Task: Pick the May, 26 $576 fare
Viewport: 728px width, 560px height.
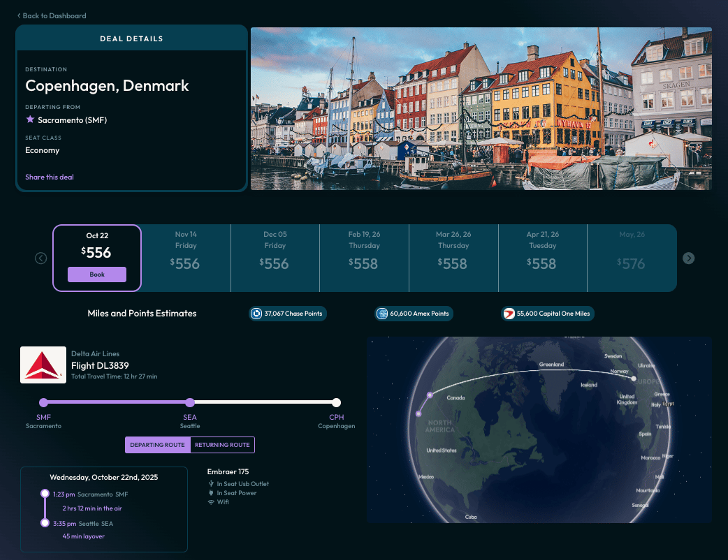Action: coord(632,258)
